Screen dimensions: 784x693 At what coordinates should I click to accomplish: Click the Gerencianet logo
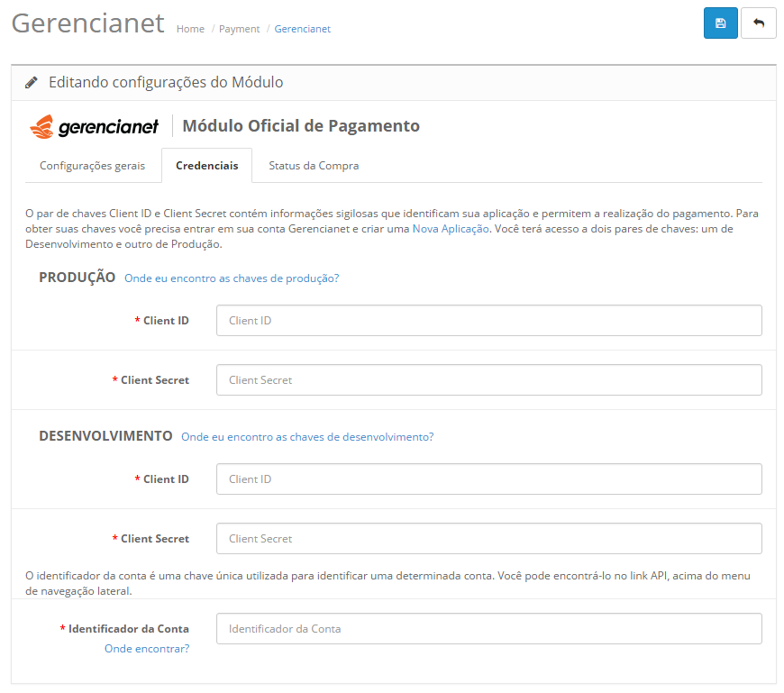click(95, 126)
